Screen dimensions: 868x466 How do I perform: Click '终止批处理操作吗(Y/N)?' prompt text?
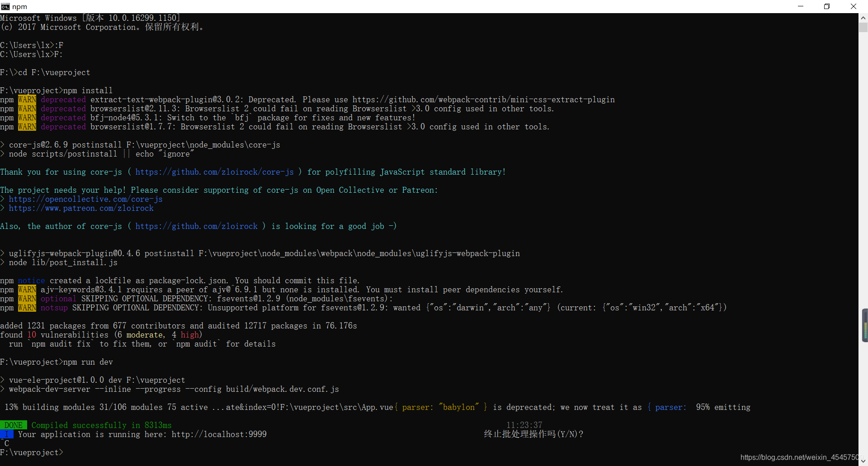(x=533, y=434)
